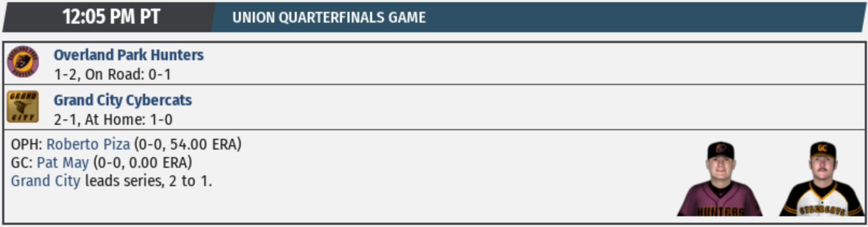Viewport: 868px width, 227px height.
Task: Select the Hunters pitcher portrait
Action: pyautogui.click(x=720, y=179)
